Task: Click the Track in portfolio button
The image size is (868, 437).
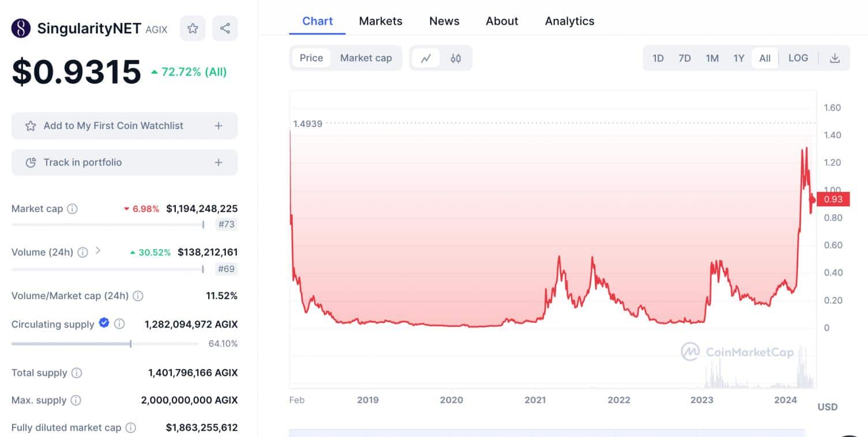Action: (124, 163)
